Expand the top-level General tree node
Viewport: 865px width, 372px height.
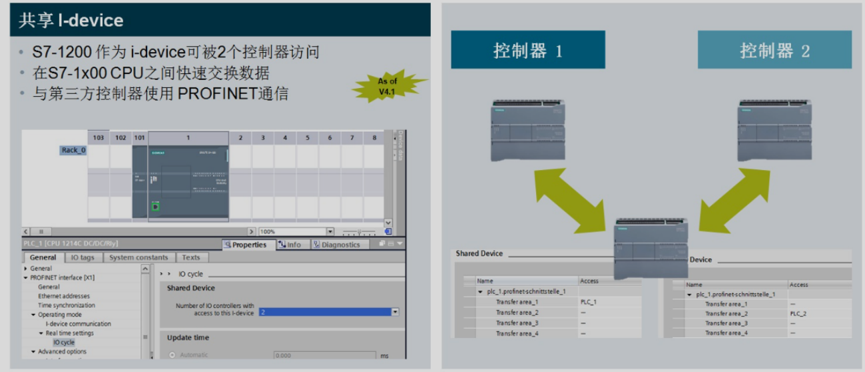[25, 268]
